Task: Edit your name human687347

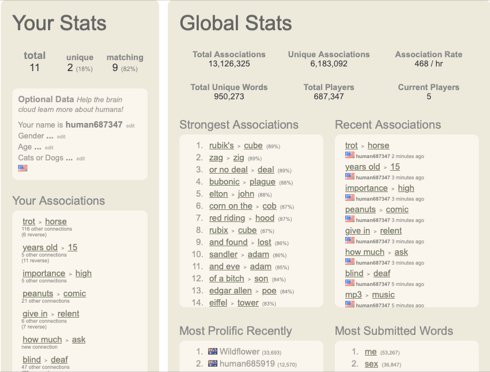Action: tap(130, 126)
